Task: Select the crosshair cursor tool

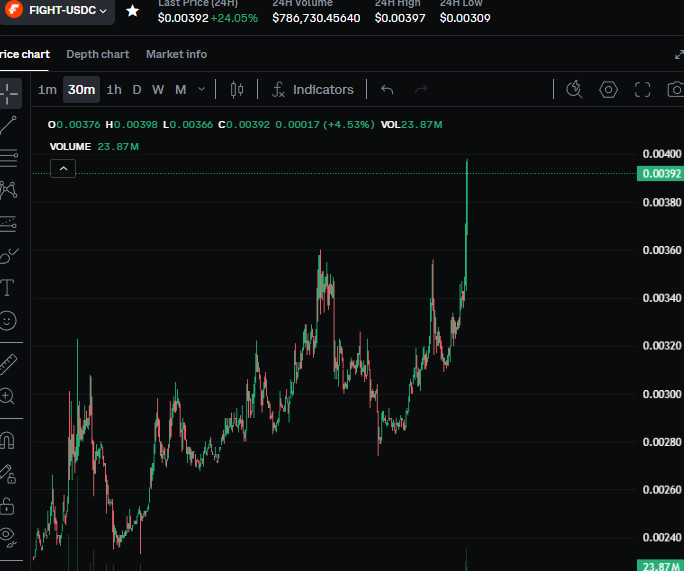Action: click(x=10, y=93)
